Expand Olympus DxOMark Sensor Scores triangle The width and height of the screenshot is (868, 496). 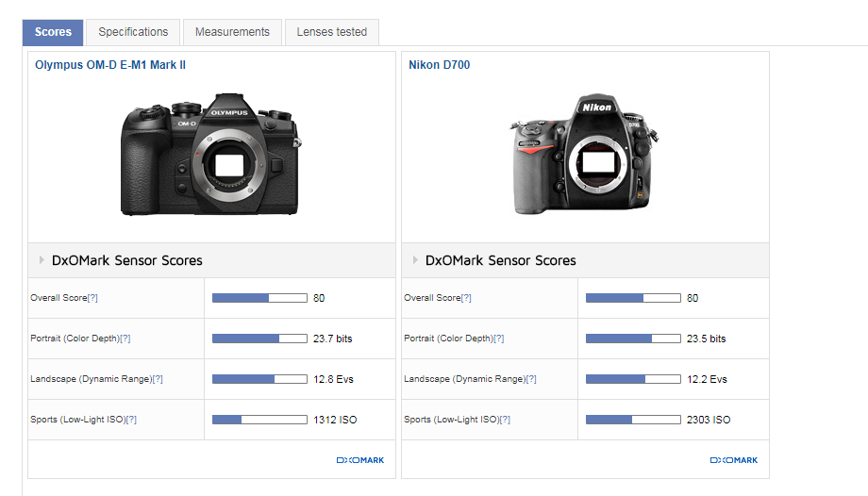(42, 259)
